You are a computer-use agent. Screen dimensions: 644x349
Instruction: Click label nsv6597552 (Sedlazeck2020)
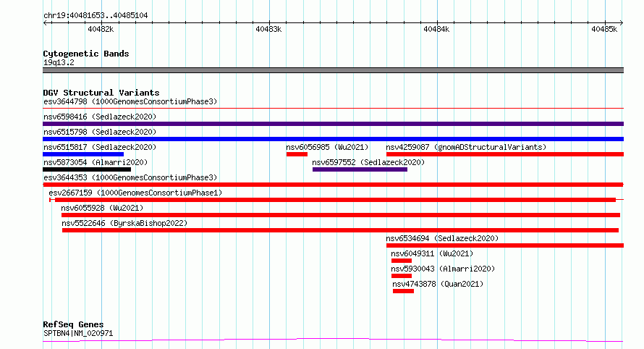pos(368,162)
